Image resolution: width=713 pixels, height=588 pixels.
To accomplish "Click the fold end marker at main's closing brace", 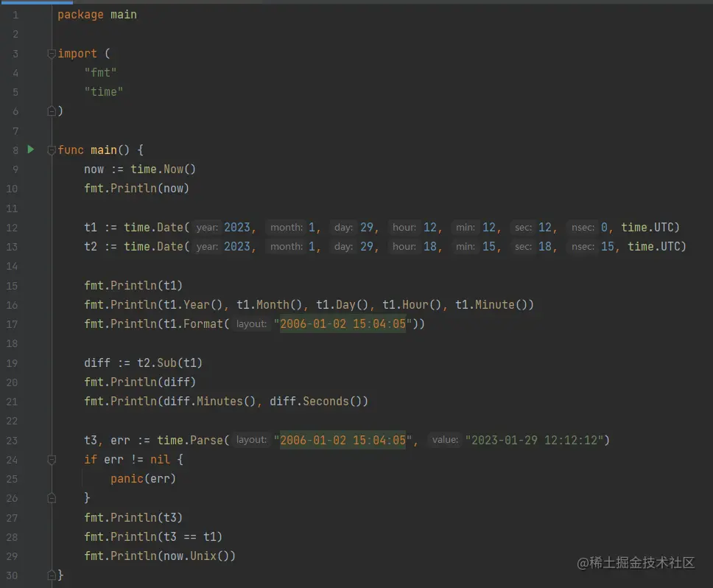I will tap(52, 575).
